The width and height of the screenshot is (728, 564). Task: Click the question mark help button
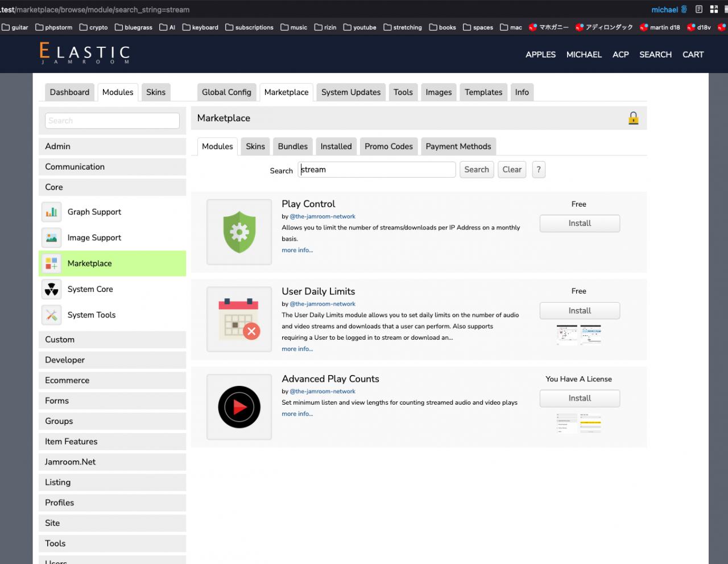(x=538, y=170)
